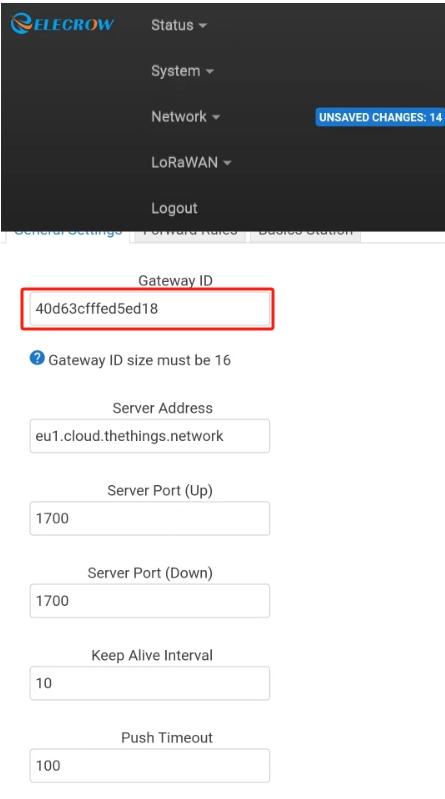Click the Server Port (Down) field

point(150,601)
